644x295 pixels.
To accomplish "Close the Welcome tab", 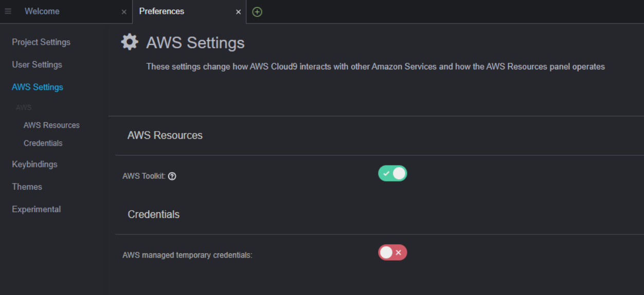I will point(124,12).
